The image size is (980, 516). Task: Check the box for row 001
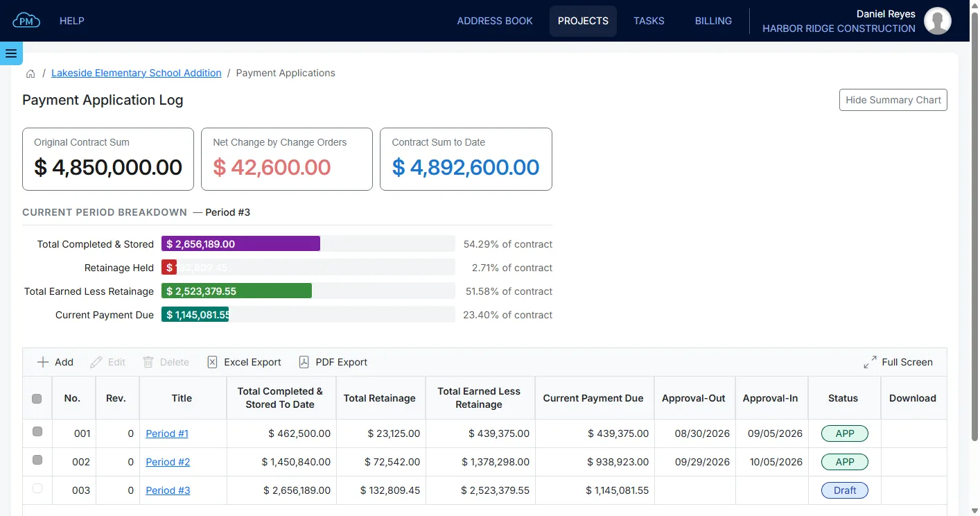tap(37, 432)
